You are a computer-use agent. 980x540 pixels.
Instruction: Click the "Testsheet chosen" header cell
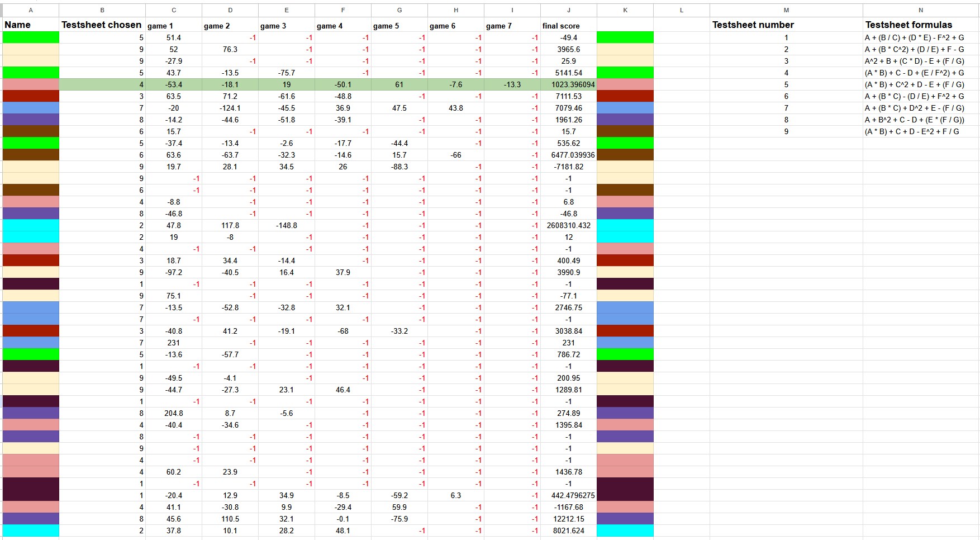pos(102,25)
